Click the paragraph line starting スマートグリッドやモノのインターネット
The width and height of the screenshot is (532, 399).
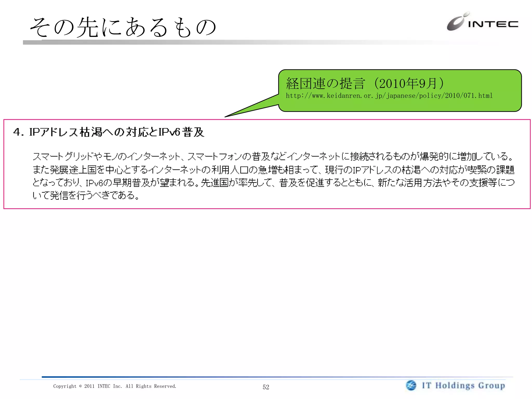pos(273,156)
